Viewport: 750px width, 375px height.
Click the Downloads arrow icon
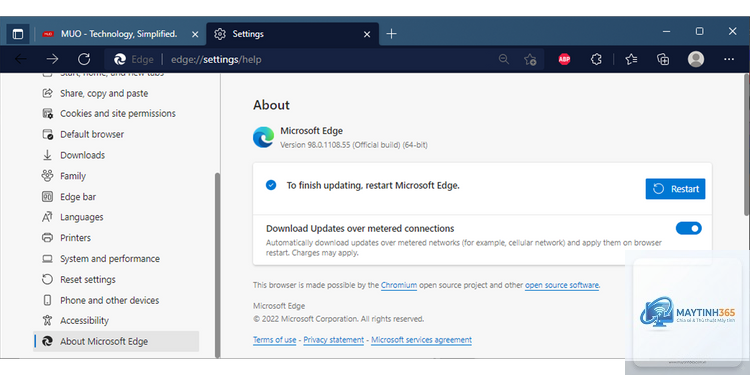coord(47,155)
